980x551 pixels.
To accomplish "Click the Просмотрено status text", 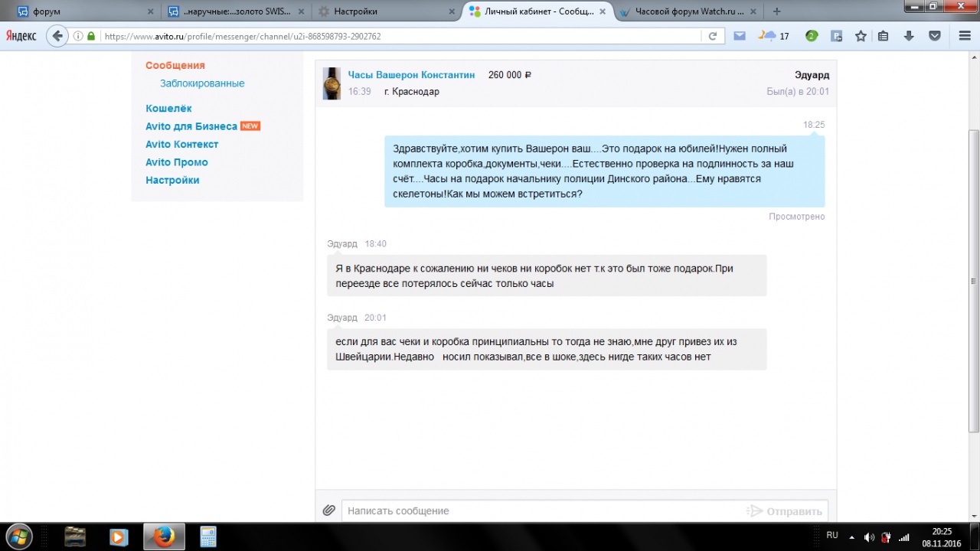I will [x=797, y=217].
